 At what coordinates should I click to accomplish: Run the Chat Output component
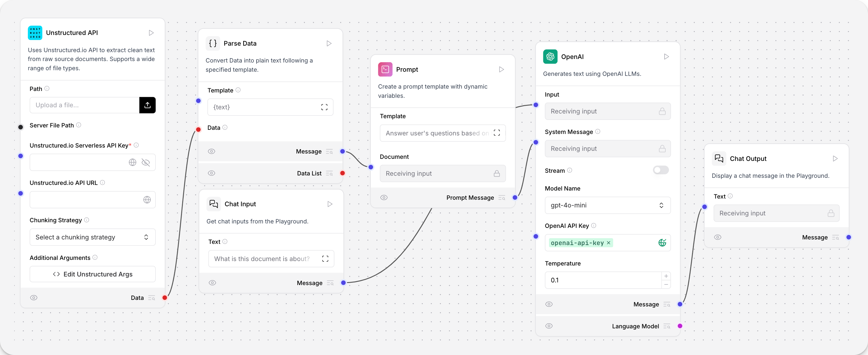click(835, 159)
